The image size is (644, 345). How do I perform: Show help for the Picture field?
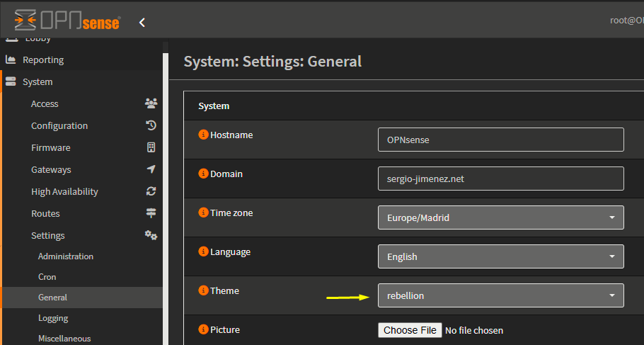pyautogui.click(x=203, y=329)
